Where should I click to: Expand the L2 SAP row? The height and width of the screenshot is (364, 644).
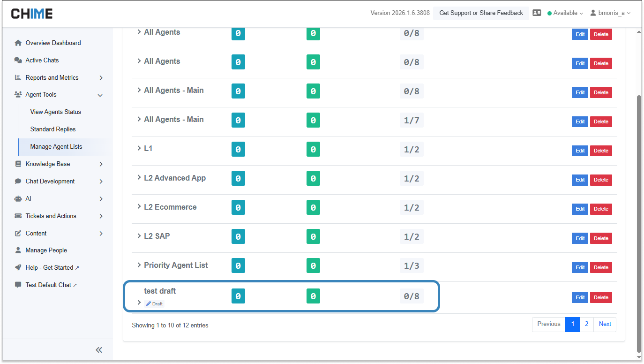coord(139,236)
